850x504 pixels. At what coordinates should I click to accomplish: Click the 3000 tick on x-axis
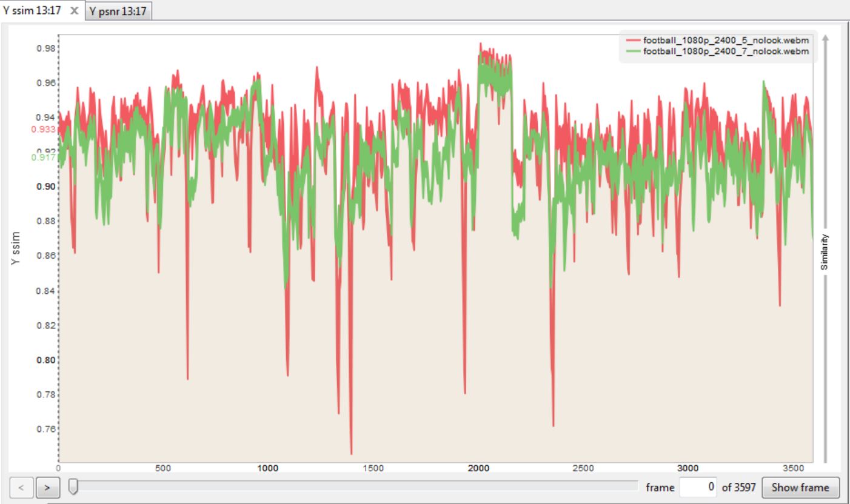(x=688, y=468)
